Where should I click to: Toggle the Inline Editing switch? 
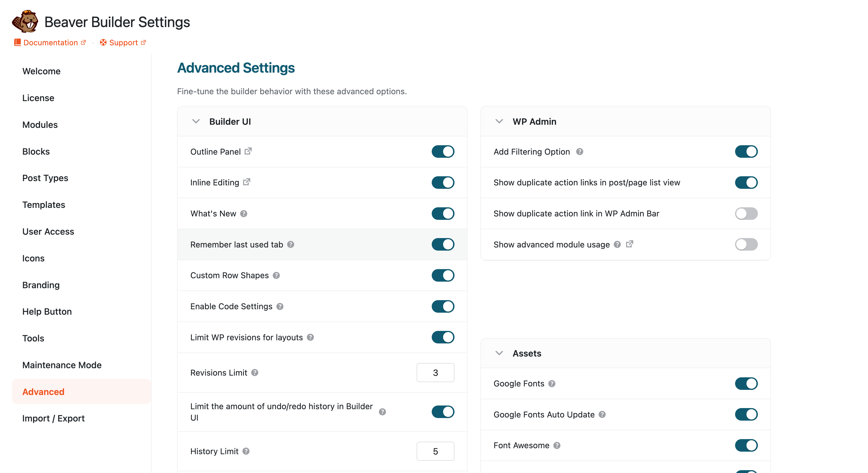click(x=443, y=182)
